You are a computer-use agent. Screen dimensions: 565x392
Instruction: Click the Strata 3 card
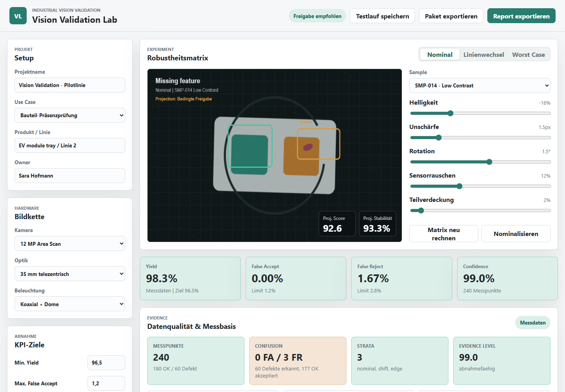click(400, 361)
